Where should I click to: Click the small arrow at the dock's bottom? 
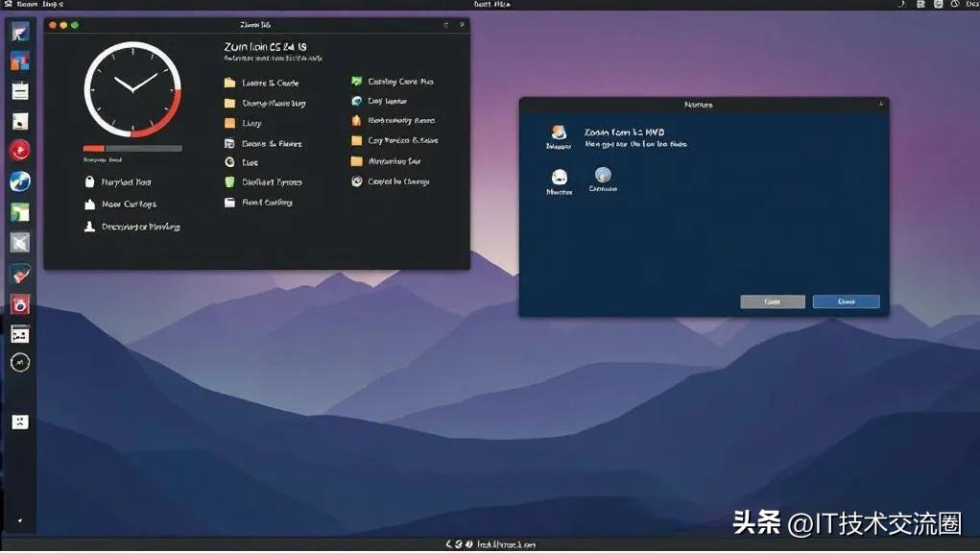coord(20,520)
